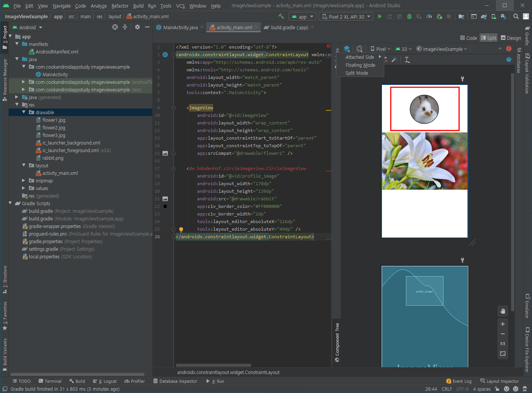532x393 pixels.
Task: Open the Android project view dropdown
Action: tap(27, 27)
